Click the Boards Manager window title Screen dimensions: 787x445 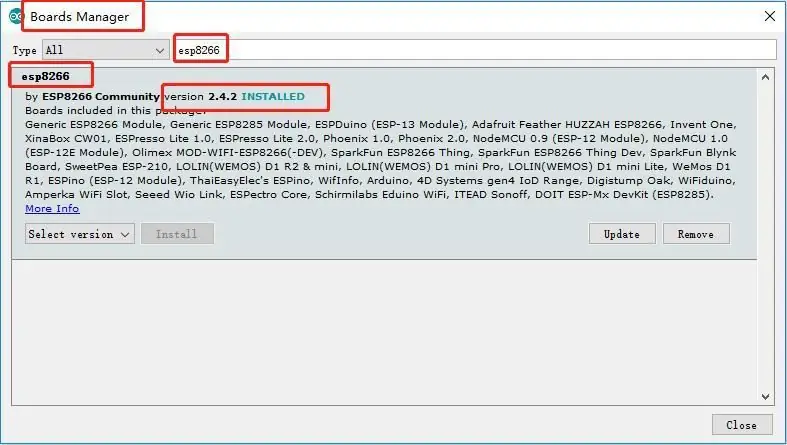coord(80,17)
